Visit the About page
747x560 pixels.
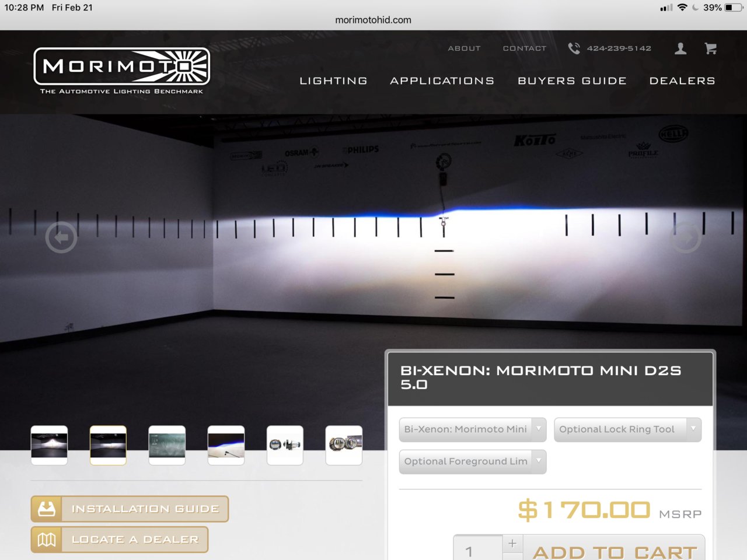coord(464,48)
